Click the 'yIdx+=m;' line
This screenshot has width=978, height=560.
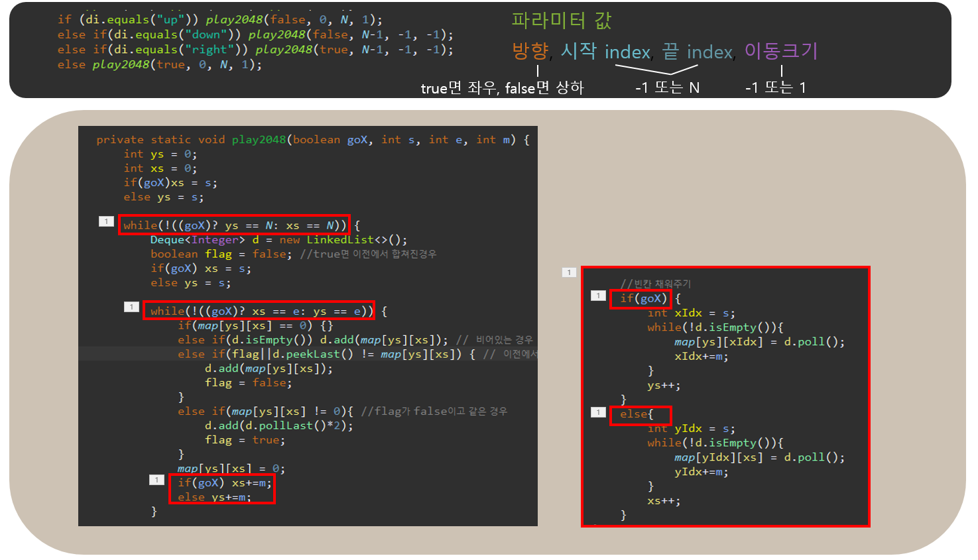701,472
